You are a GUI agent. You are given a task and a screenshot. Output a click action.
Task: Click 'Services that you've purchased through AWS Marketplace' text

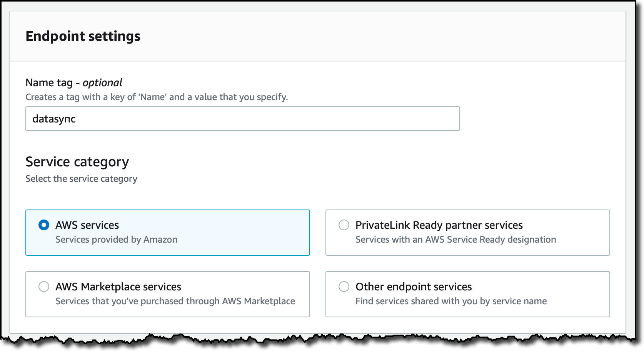175,301
